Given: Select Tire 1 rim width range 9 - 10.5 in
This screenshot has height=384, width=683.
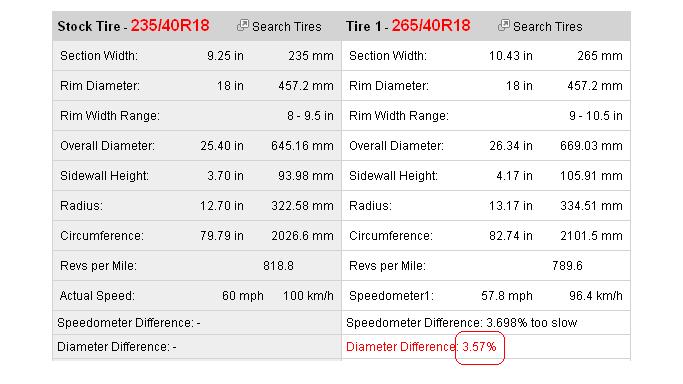Looking at the screenshot, I should click(595, 116).
